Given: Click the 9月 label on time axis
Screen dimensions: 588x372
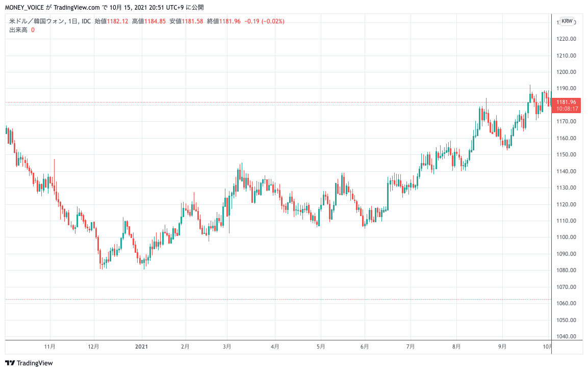Looking at the screenshot, I should [x=502, y=347].
